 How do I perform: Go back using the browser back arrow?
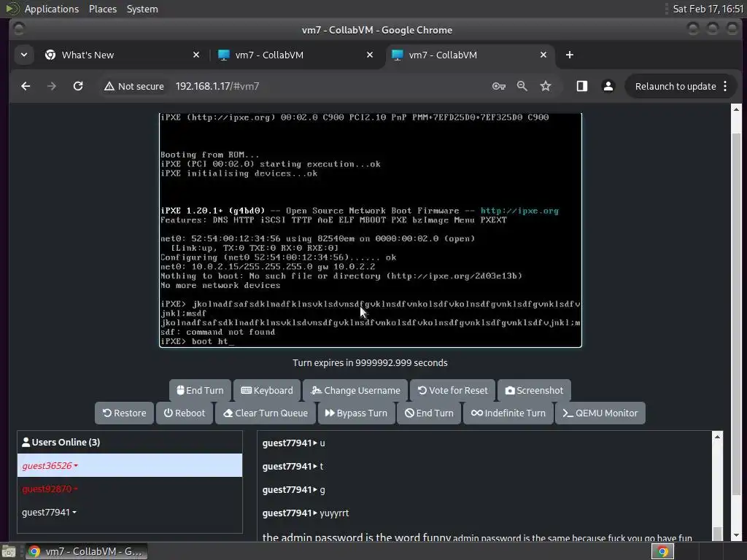[26, 86]
